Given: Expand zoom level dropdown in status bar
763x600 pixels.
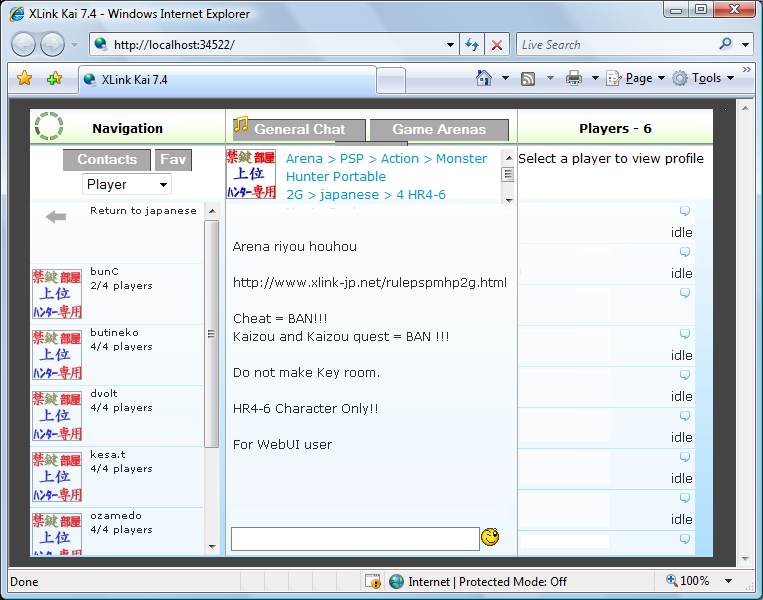Looking at the screenshot, I should (728, 581).
